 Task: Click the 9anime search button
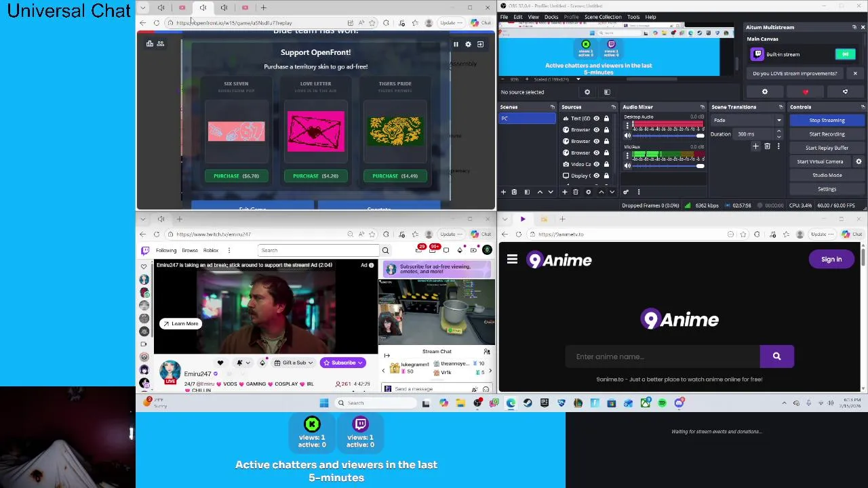click(776, 357)
